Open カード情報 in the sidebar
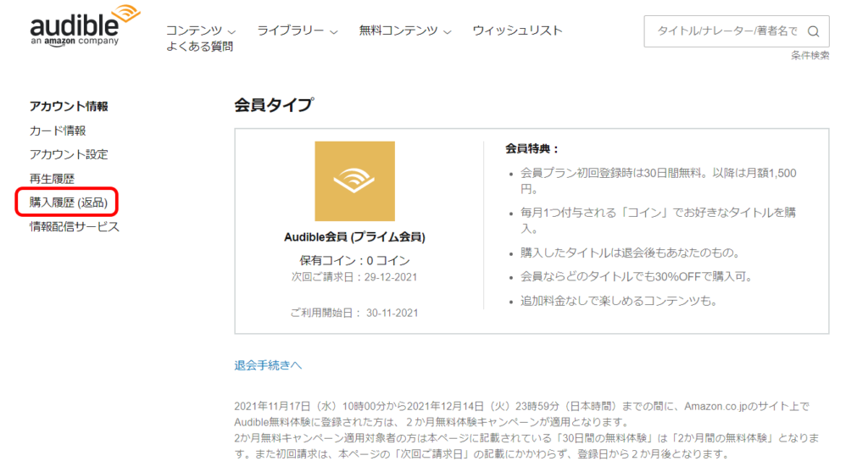Image resolution: width=868 pixels, height=461 pixels. (x=58, y=131)
